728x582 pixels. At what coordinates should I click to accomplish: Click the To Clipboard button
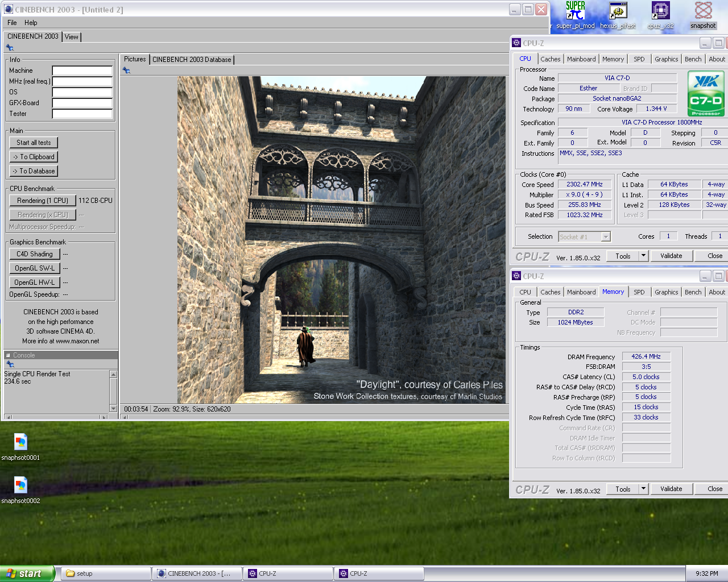[34, 157]
